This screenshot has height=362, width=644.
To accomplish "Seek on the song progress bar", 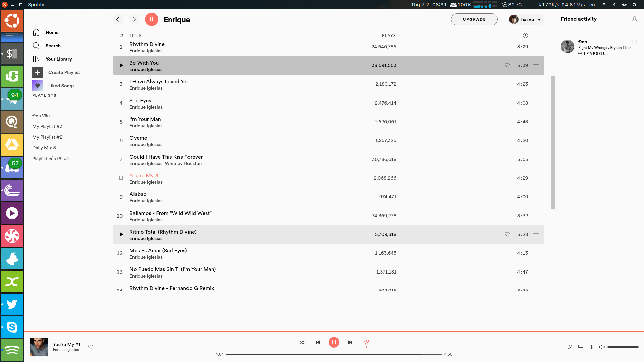I will tap(334, 354).
